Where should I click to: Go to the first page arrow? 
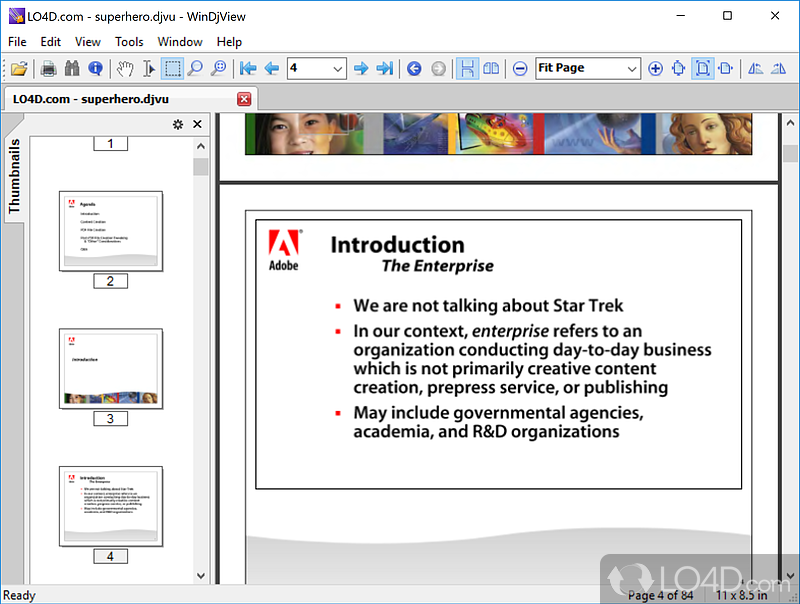(x=248, y=68)
